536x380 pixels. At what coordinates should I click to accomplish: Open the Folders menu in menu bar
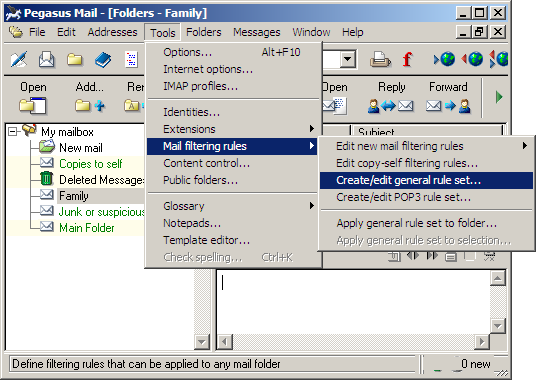(204, 32)
